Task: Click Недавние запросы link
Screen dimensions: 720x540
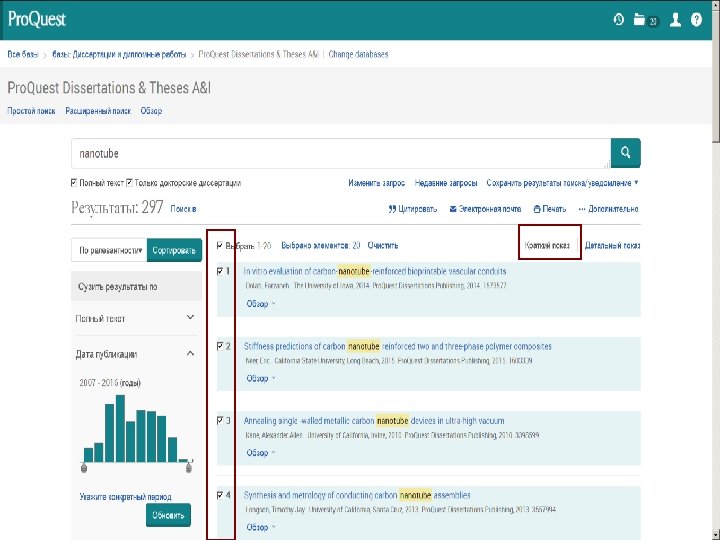Action: [x=445, y=183]
